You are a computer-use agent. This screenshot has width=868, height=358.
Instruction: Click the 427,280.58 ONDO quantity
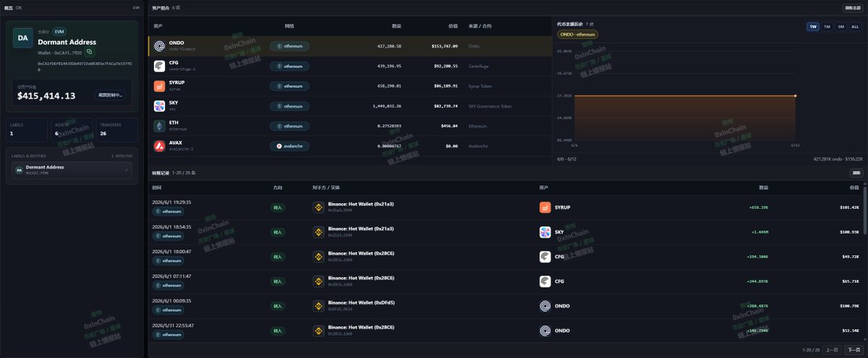[x=389, y=46]
